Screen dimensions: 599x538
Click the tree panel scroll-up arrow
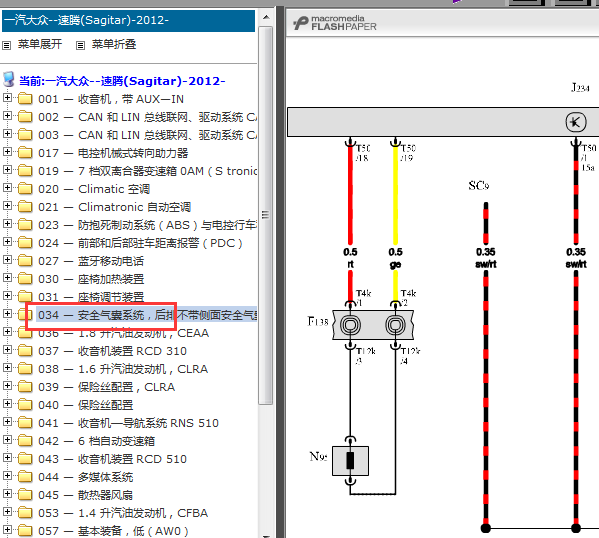click(x=266, y=18)
